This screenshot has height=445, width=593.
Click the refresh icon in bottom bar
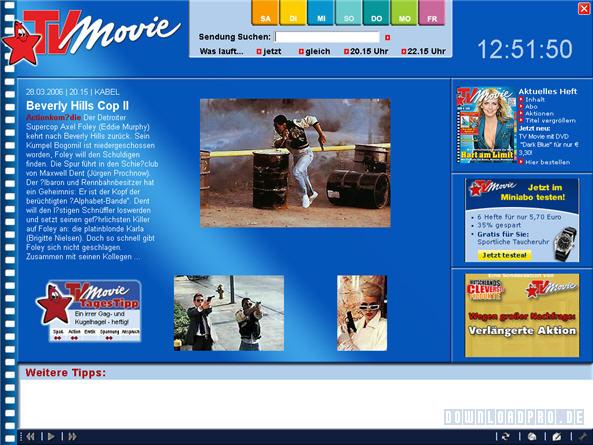click(x=506, y=437)
